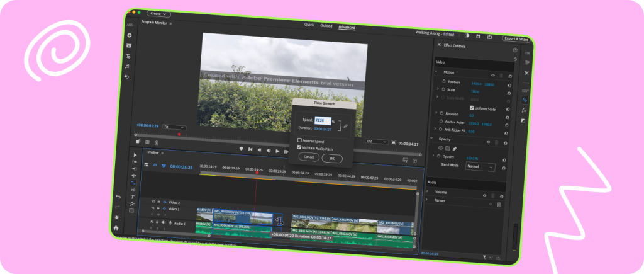The height and width of the screenshot is (274, 644).
Task: Uncheck Maintain Audio Pitch
Action: click(x=299, y=147)
